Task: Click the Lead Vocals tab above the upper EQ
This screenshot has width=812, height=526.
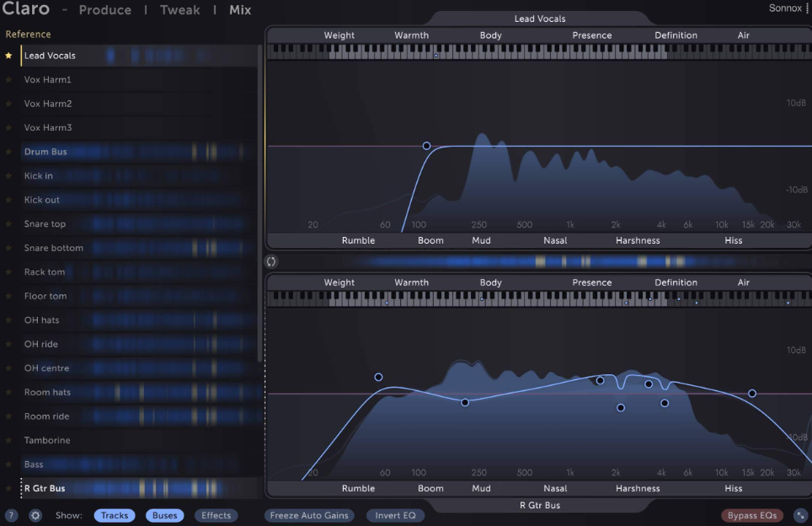Action: [x=540, y=19]
